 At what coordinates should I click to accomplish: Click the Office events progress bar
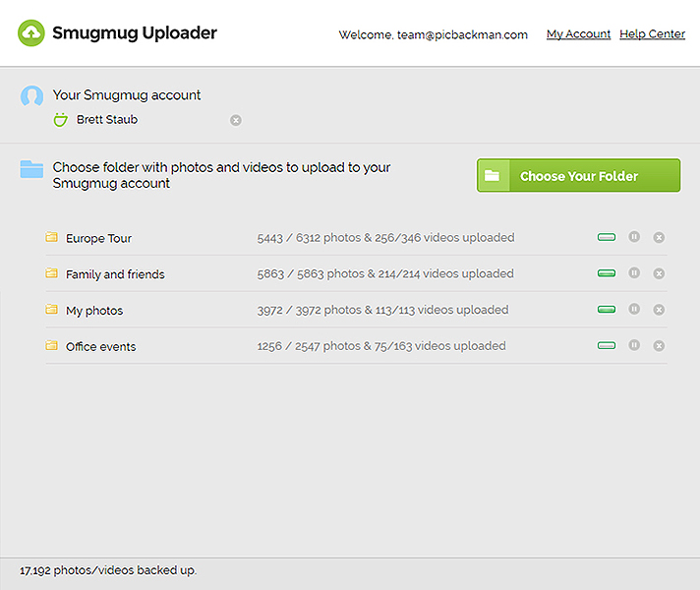coord(607,346)
